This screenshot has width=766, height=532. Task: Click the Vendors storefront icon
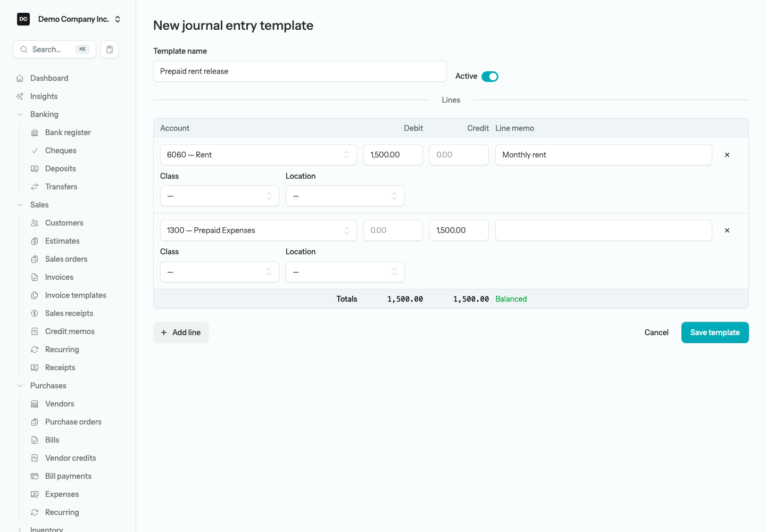click(35, 404)
